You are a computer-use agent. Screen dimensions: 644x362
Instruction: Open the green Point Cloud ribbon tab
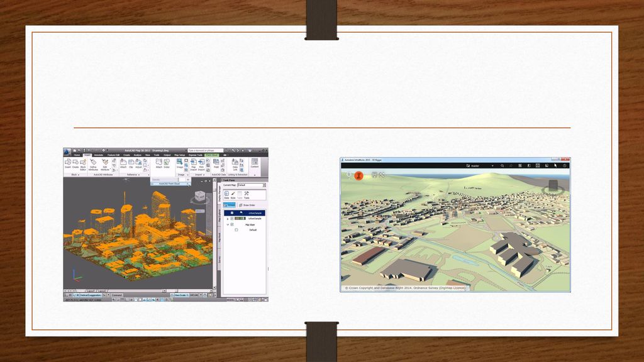pos(211,155)
